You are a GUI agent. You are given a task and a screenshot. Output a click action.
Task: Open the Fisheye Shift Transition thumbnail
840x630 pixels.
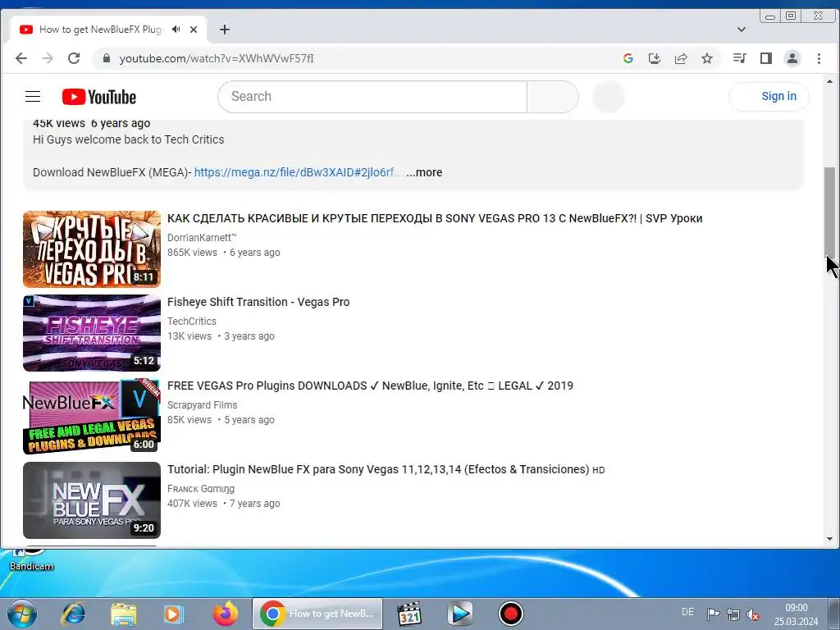tap(92, 333)
